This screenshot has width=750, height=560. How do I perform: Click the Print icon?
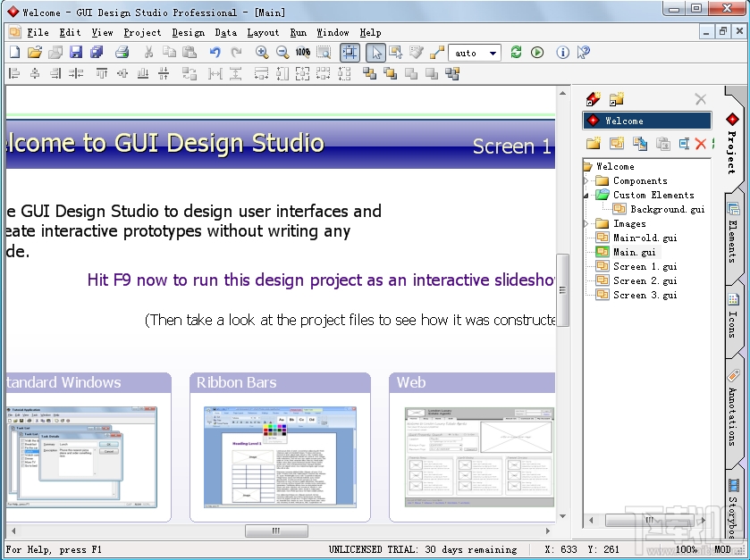pos(122,53)
